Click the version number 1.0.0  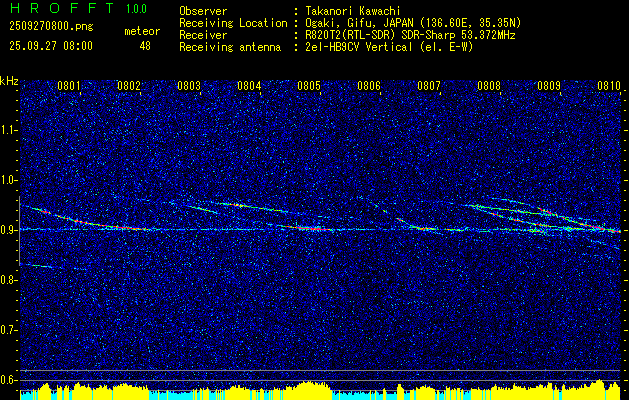136,9
